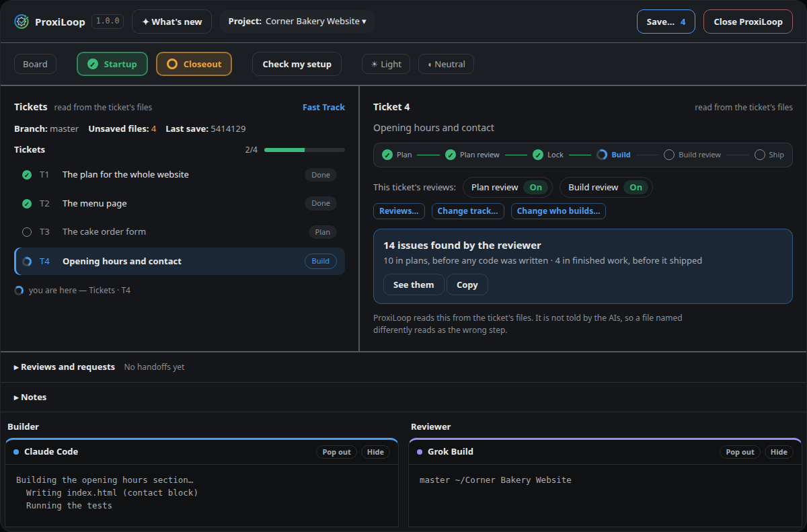Open the Change track... options
Screen dimensions: 807x532
467,211
